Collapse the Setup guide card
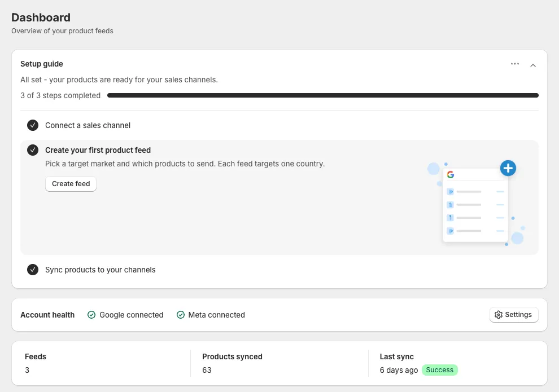 [x=532, y=65]
